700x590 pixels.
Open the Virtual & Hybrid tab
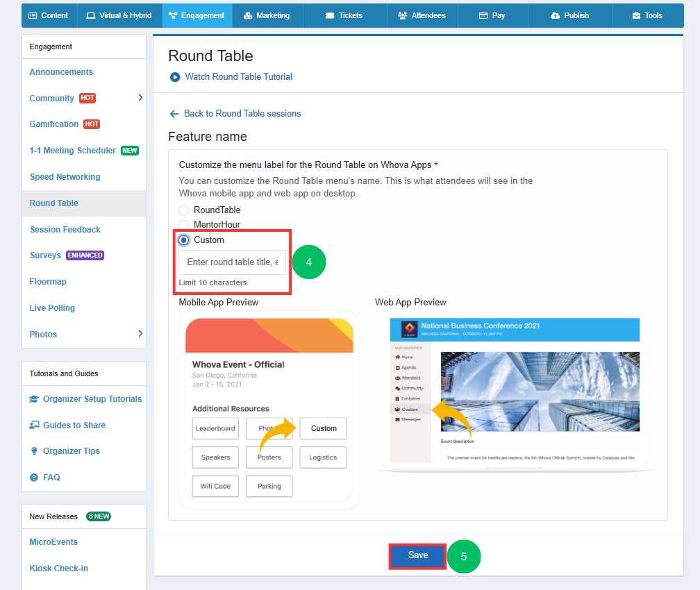pos(119,16)
